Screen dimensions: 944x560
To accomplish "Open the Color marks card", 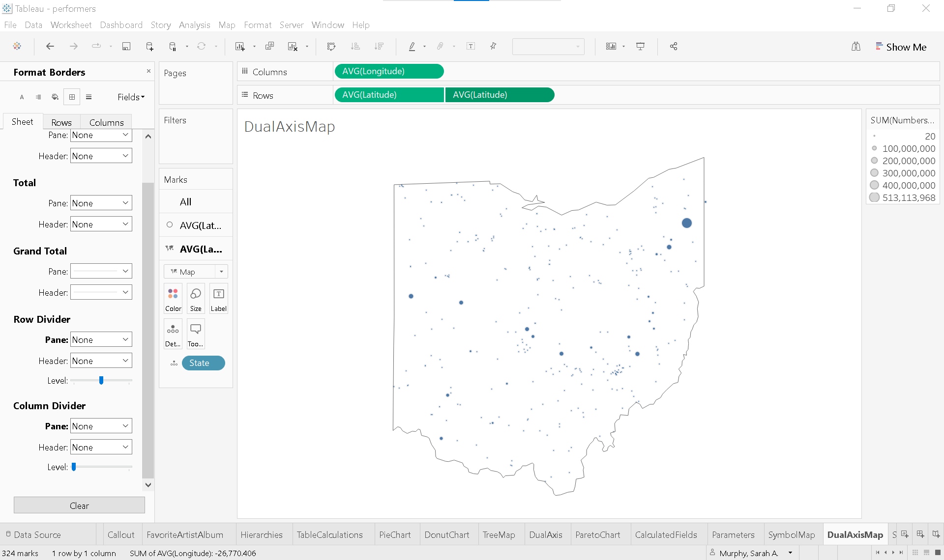I will pos(173,299).
